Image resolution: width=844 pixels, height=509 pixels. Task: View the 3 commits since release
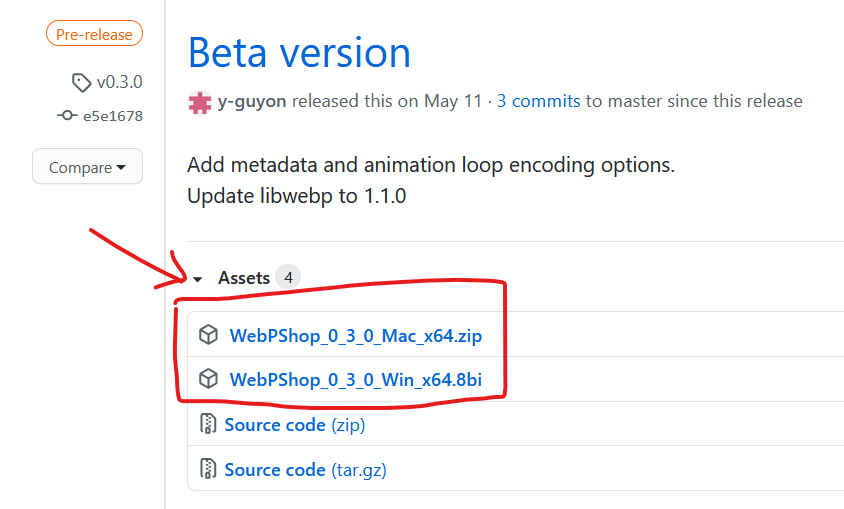coord(538,101)
